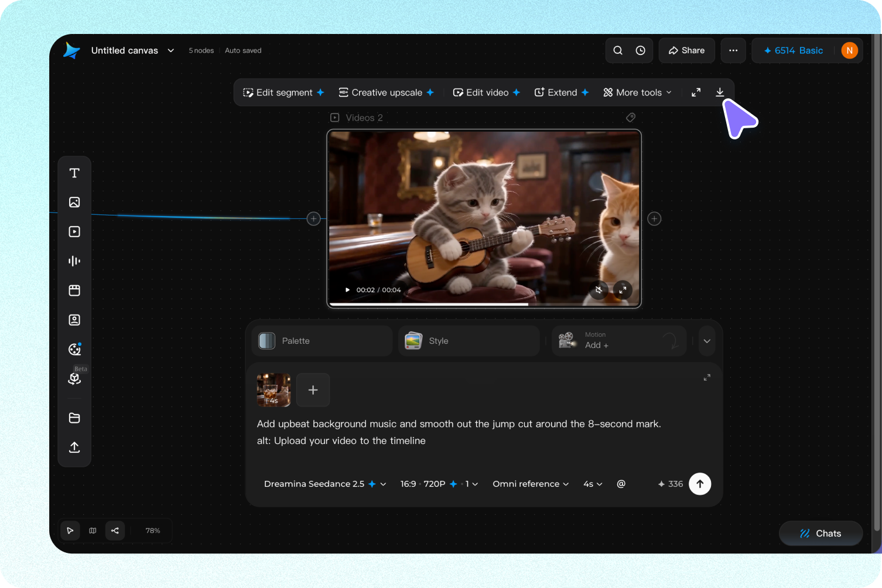Select the Text tool in left sidebar
Viewport: 882px width, 588px height.
(74, 173)
